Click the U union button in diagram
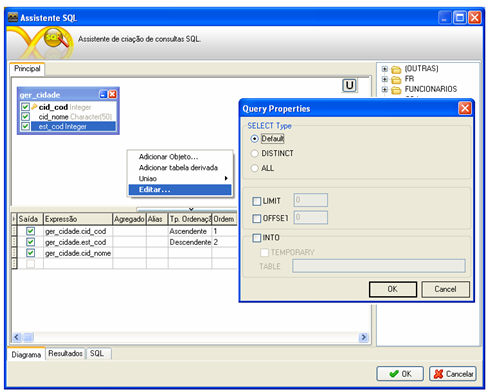The image size is (488, 392). pos(349,85)
